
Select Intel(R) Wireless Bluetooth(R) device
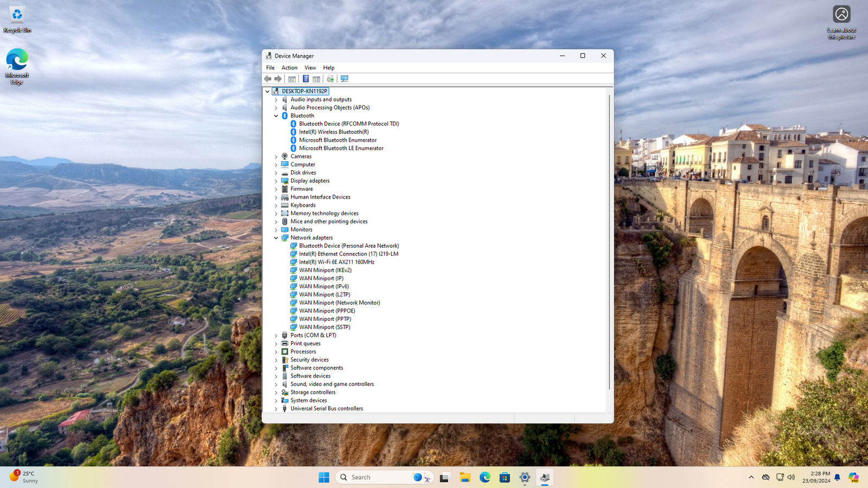coord(334,132)
